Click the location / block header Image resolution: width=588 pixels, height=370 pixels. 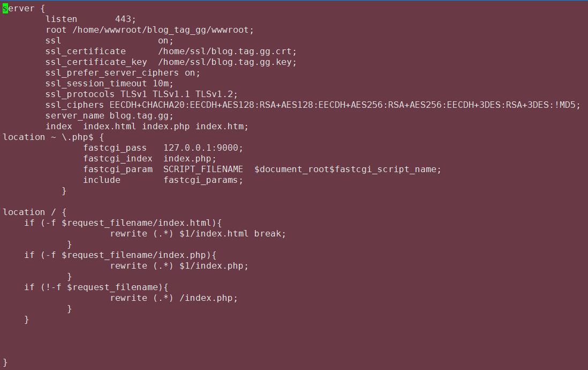(x=35, y=212)
